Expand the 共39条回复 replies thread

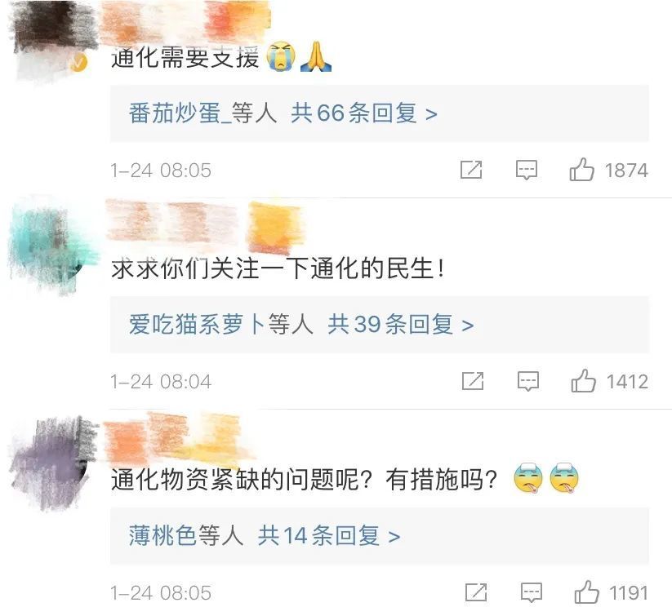(x=400, y=324)
